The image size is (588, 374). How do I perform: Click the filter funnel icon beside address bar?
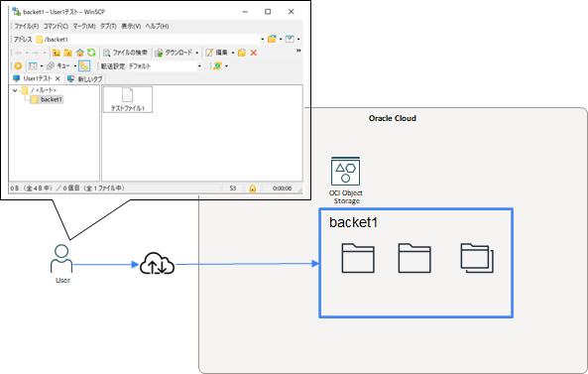290,39
